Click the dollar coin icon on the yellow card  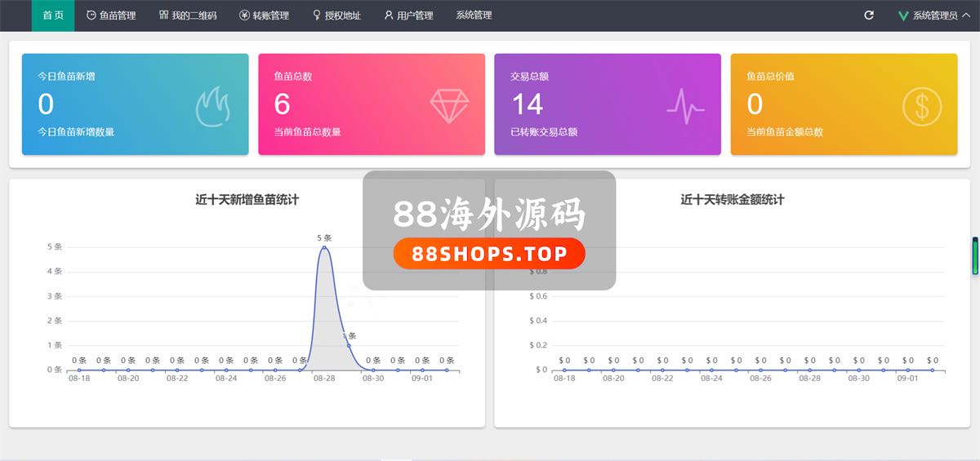click(x=922, y=106)
